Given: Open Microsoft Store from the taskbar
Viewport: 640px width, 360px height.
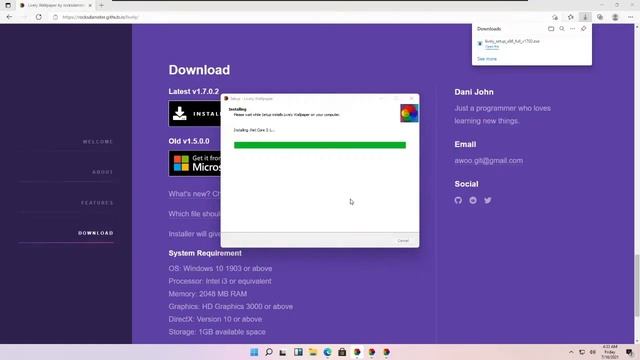Looking at the screenshot, I should coord(342,352).
